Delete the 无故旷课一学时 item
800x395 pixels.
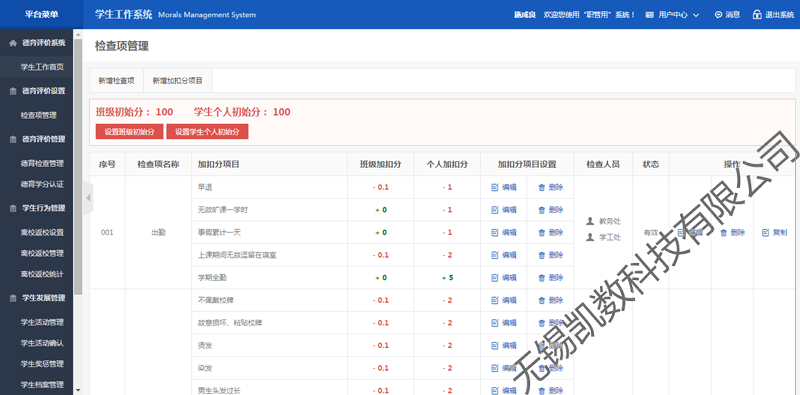point(551,210)
